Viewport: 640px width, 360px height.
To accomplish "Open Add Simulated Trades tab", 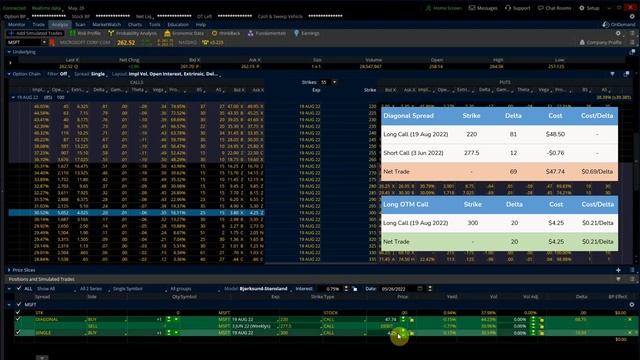I will click(x=35, y=33).
